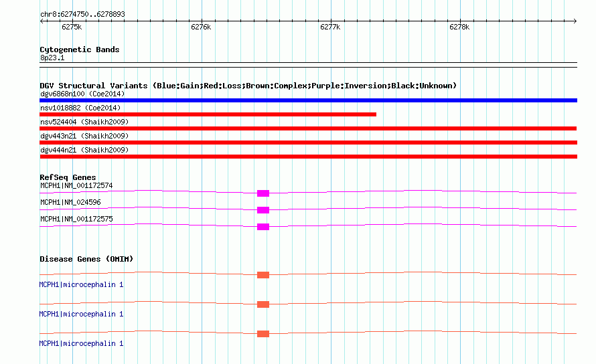Open the third MCPH1|microcephalin 1 link

(81, 343)
